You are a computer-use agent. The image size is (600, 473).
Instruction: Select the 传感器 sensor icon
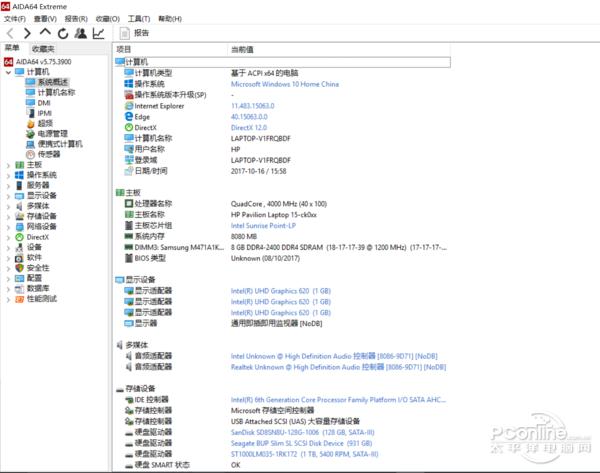click(x=30, y=154)
